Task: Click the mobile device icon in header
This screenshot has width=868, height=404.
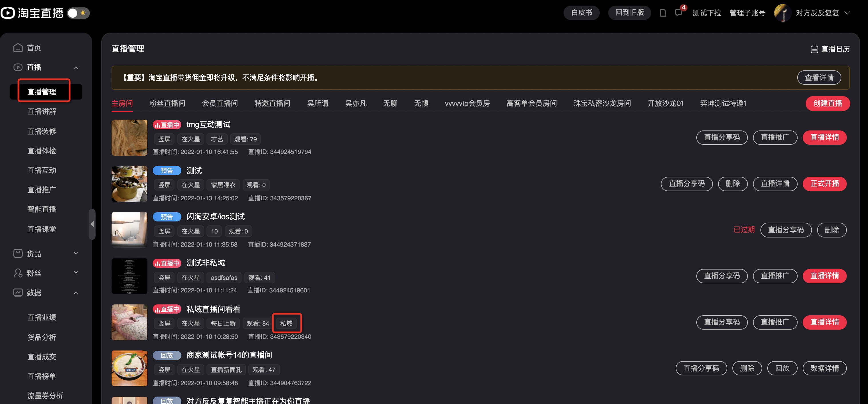Action: (x=663, y=13)
